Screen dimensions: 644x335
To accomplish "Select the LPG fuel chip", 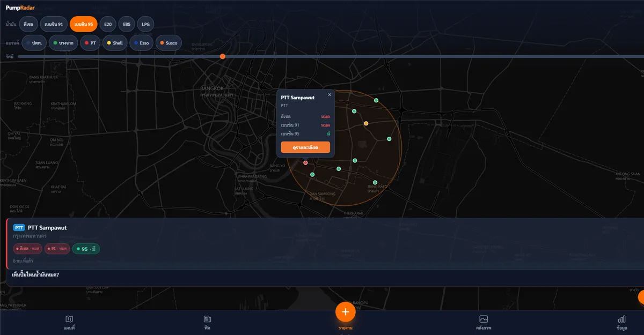I will 145,24.
